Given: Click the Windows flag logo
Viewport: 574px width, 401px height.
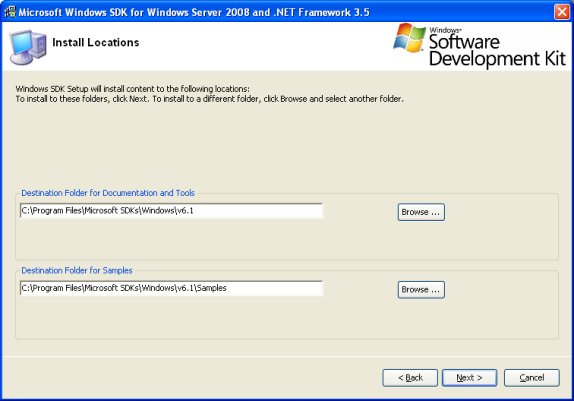Looking at the screenshot, I should coord(410,38).
